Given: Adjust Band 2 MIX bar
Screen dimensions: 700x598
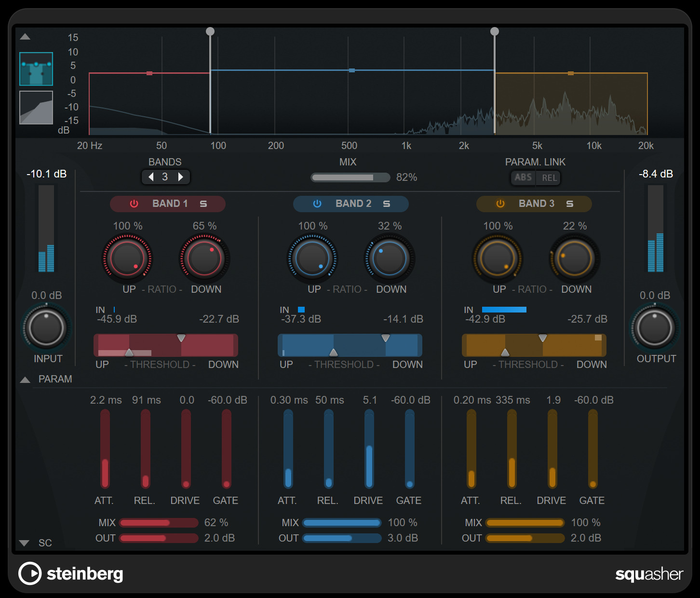Looking at the screenshot, I should coord(342,523).
